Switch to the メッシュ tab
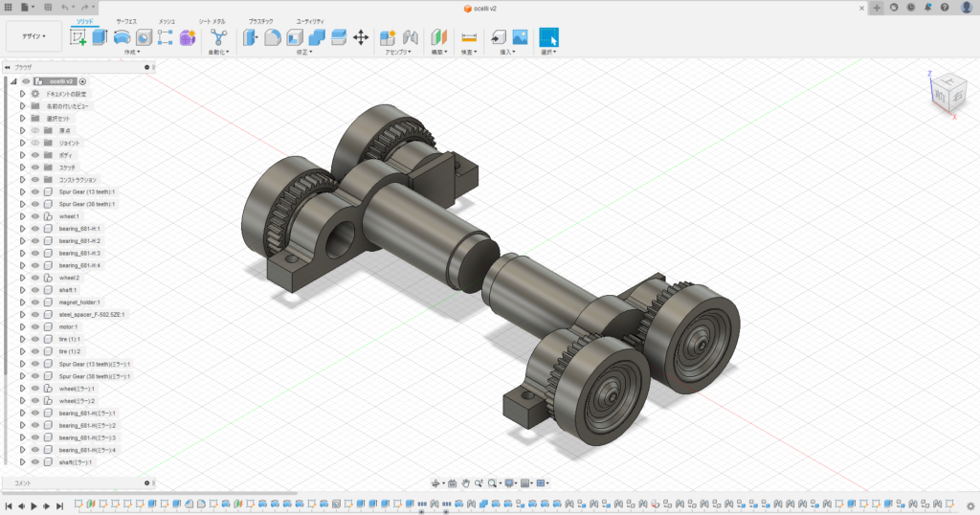The image size is (980, 515). 167,21
